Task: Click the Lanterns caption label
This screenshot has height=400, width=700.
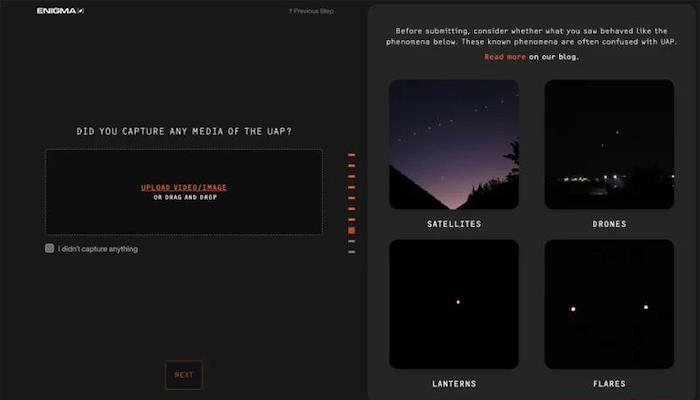Action: coord(454,384)
